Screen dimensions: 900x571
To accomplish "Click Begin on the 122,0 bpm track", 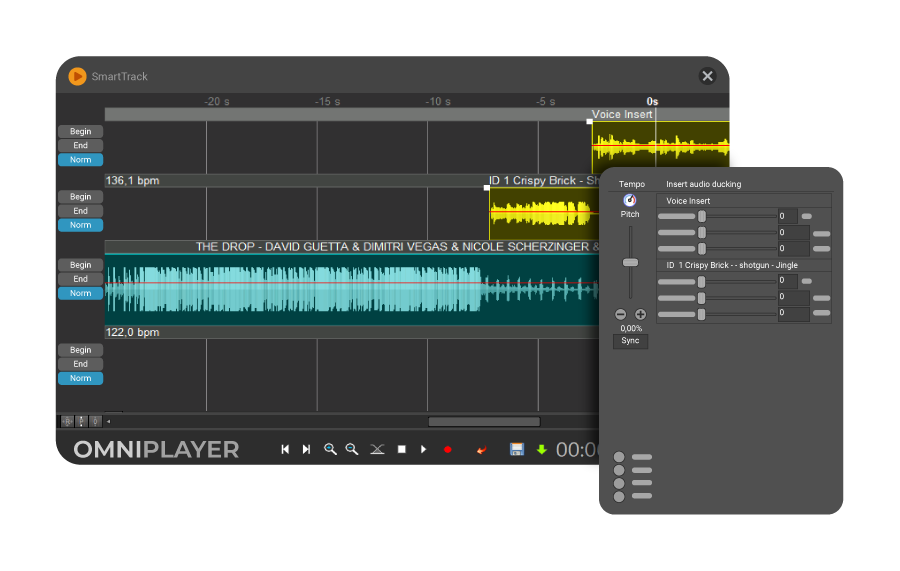I will (80, 350).
